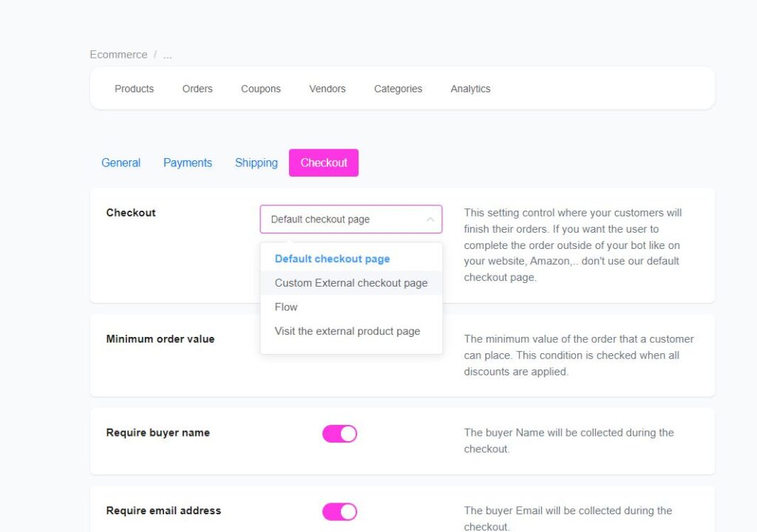This screenshot has height=532, width=757.
Task: Open the Vendors page
Action: (x=327, y=89)
